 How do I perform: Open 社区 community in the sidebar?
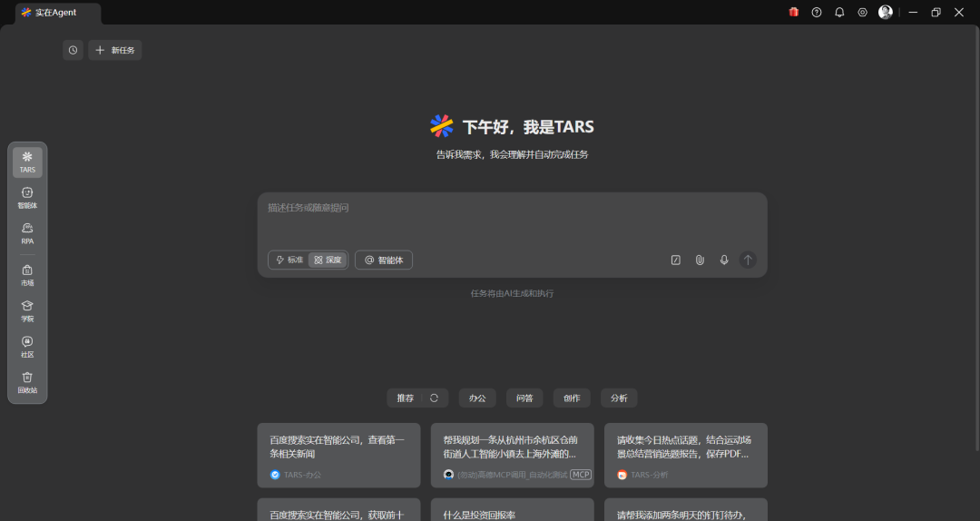tap(27, 347)
